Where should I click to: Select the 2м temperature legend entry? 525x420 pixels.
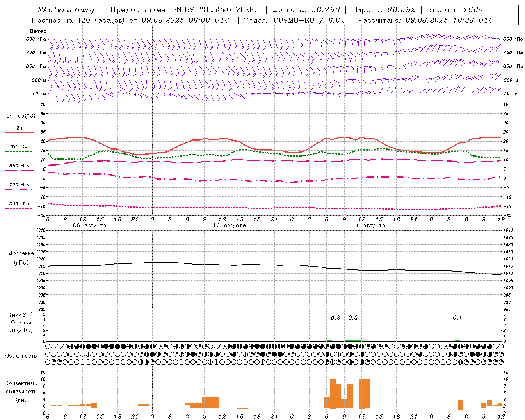pyautogui.click(x=19, y=128)
